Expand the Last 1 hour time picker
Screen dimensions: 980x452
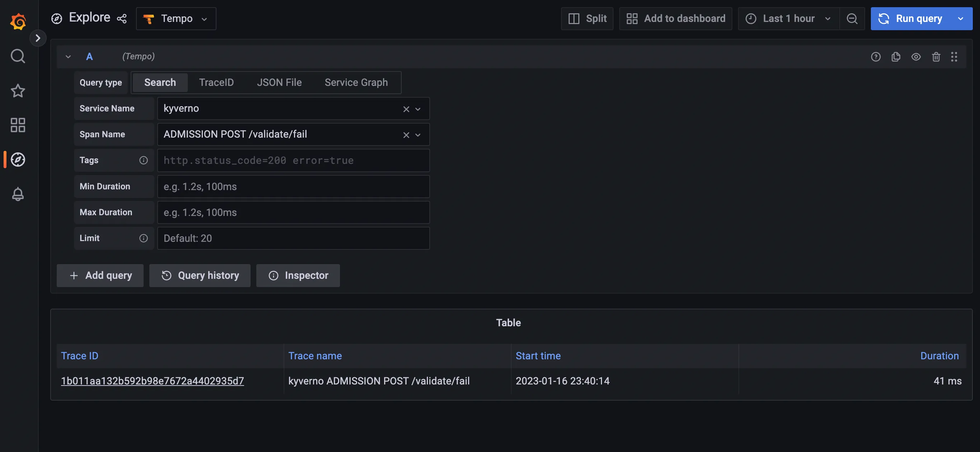[788, 19]
